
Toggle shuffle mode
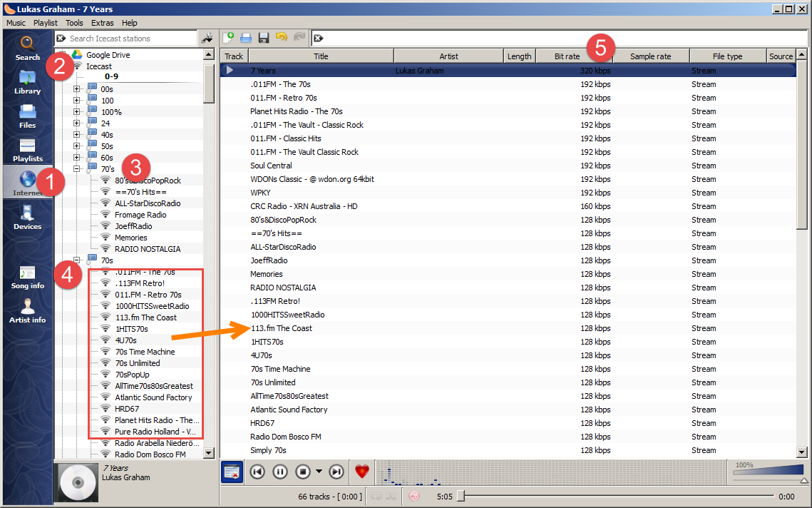(391, 497)
